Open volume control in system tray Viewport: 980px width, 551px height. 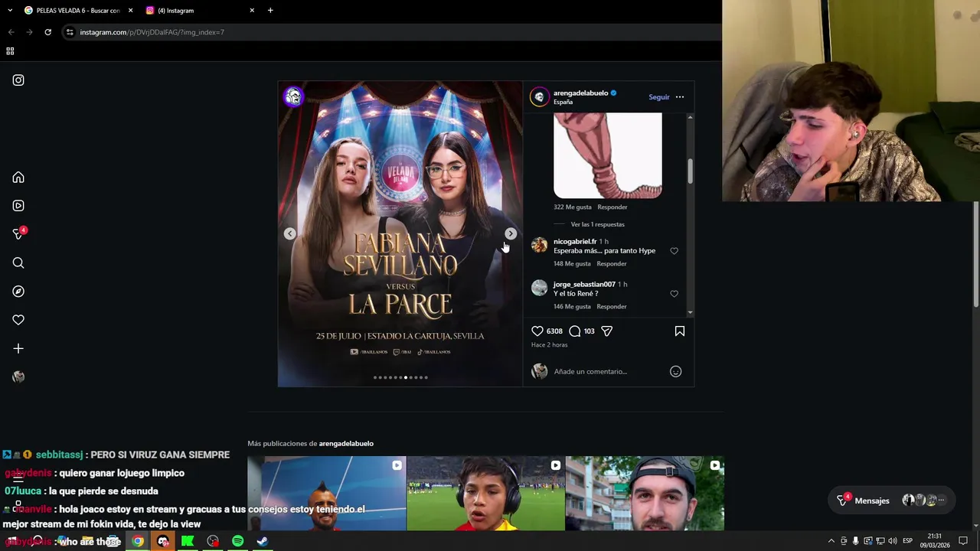(893, 541)
